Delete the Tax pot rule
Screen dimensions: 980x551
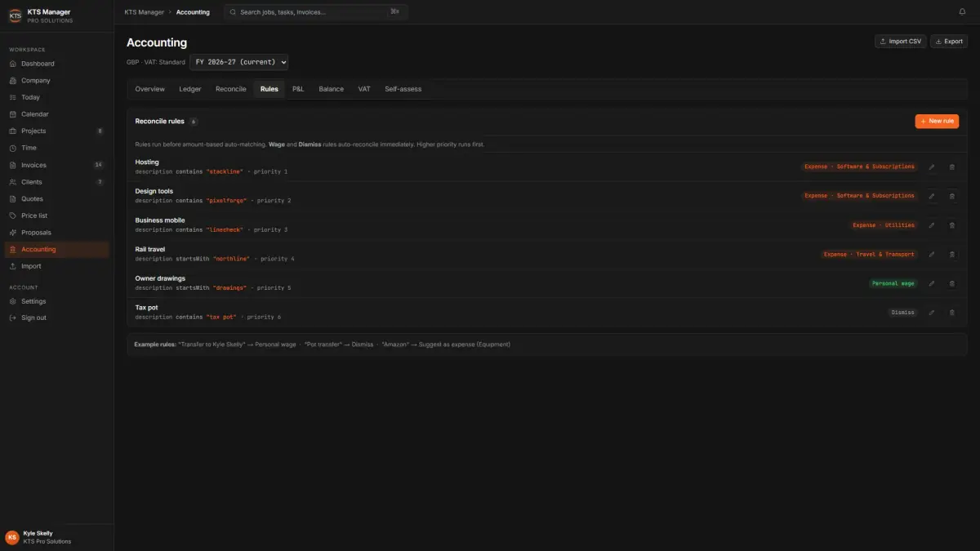tap(951, 313)
